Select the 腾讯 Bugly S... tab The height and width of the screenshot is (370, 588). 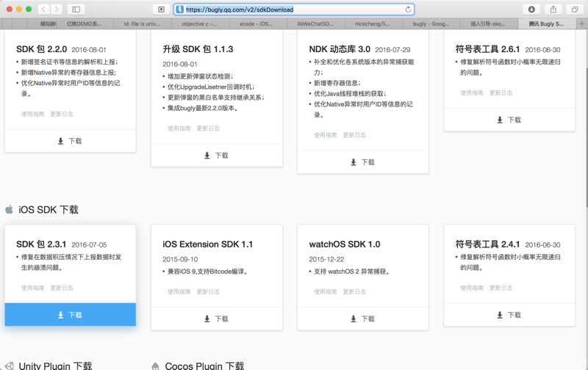pyautogui.click(x=547, y=23)
